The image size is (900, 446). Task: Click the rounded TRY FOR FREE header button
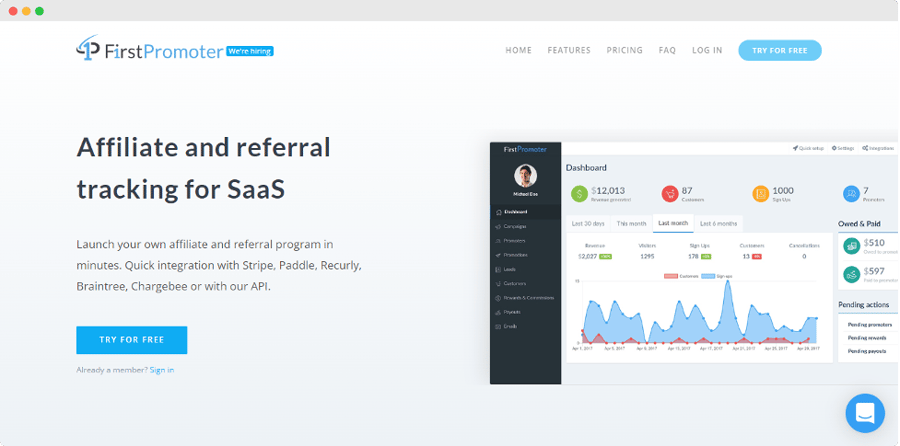[780, 51]
